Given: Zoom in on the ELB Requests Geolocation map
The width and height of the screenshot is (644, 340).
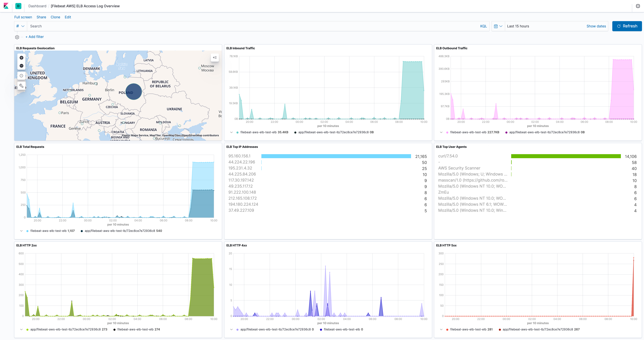Looking at the screenshot, I should click(21, 58).
